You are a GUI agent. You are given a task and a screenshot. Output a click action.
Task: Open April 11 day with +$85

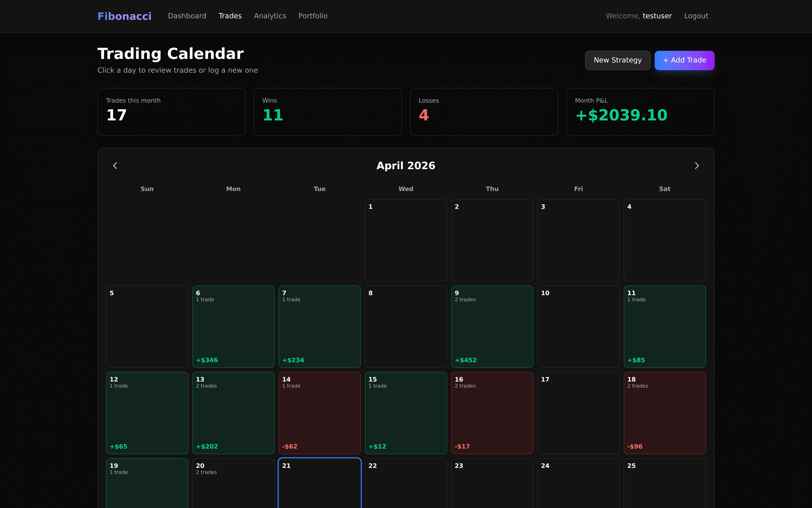click(664, 327)
